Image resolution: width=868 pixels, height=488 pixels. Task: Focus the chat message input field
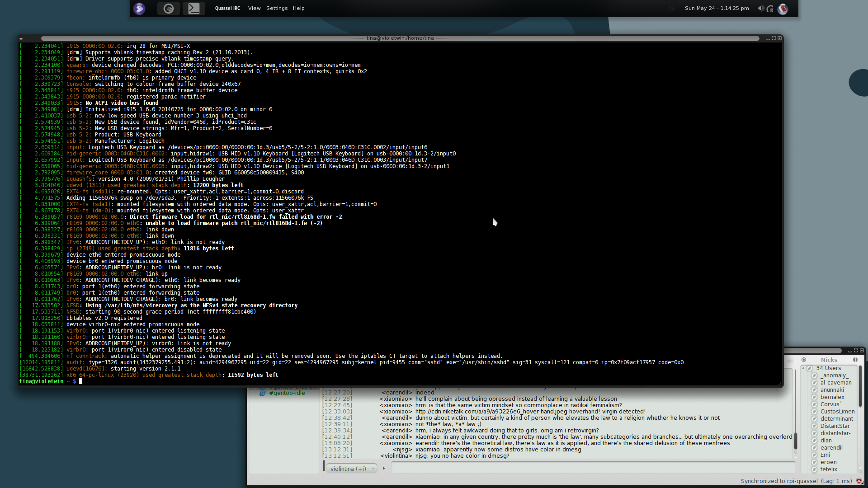pyautogui.click(x=593, y=468)
